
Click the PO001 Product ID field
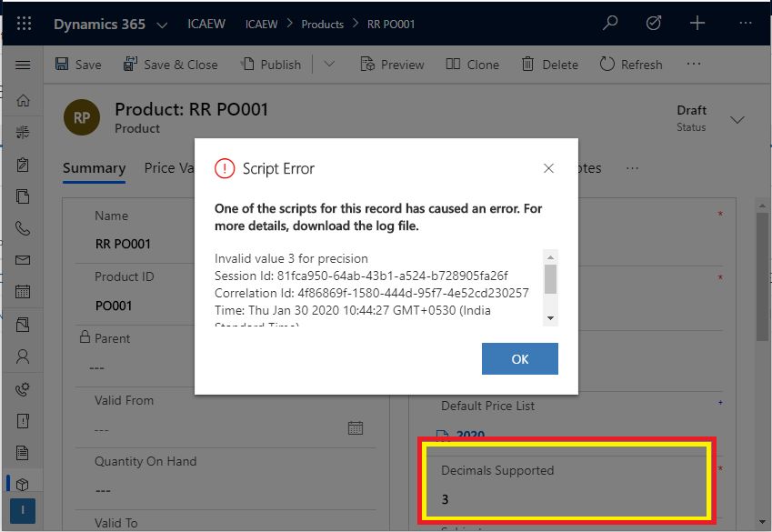click(114, 306)
